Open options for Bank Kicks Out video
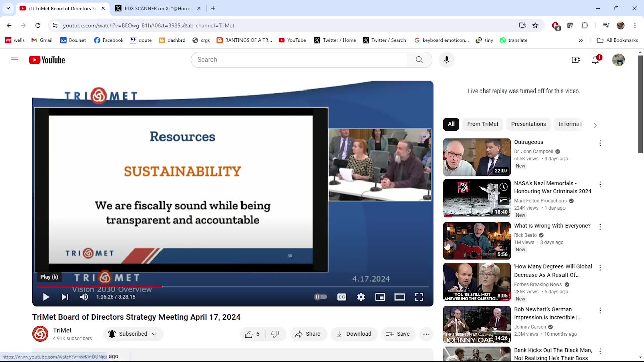 [x=600, y=351]
